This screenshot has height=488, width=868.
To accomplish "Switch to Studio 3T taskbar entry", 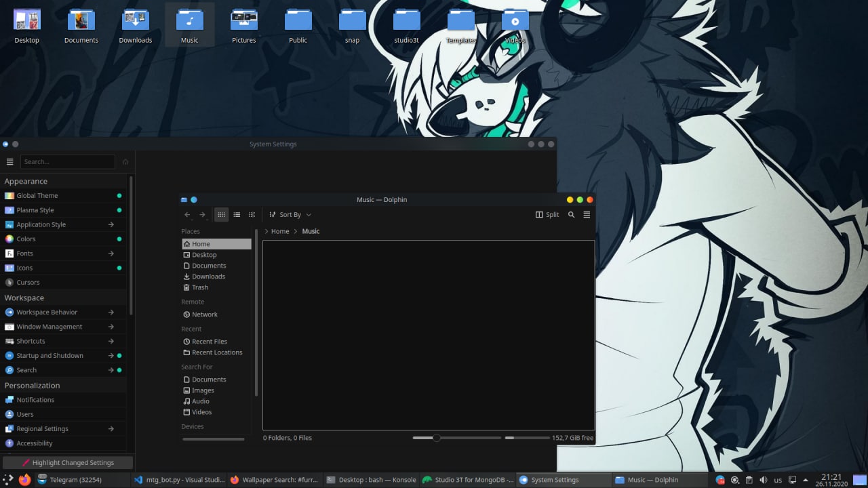I will click(x=467, y=480).
